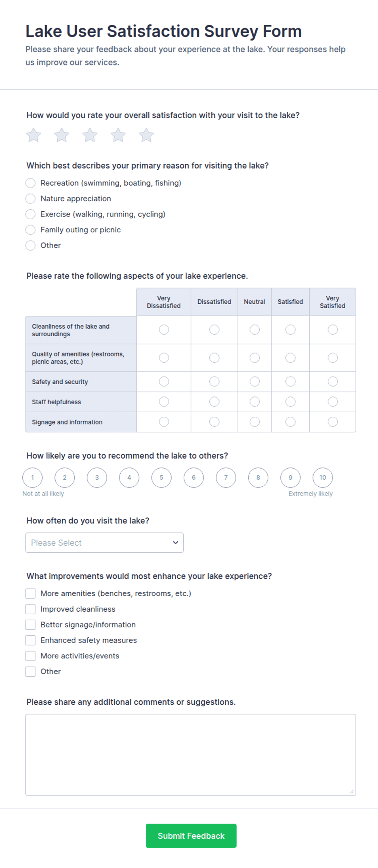Viewport: 378px width, 868px height.
Task: Focus the additional comments text area
Action: click(191, 755)
